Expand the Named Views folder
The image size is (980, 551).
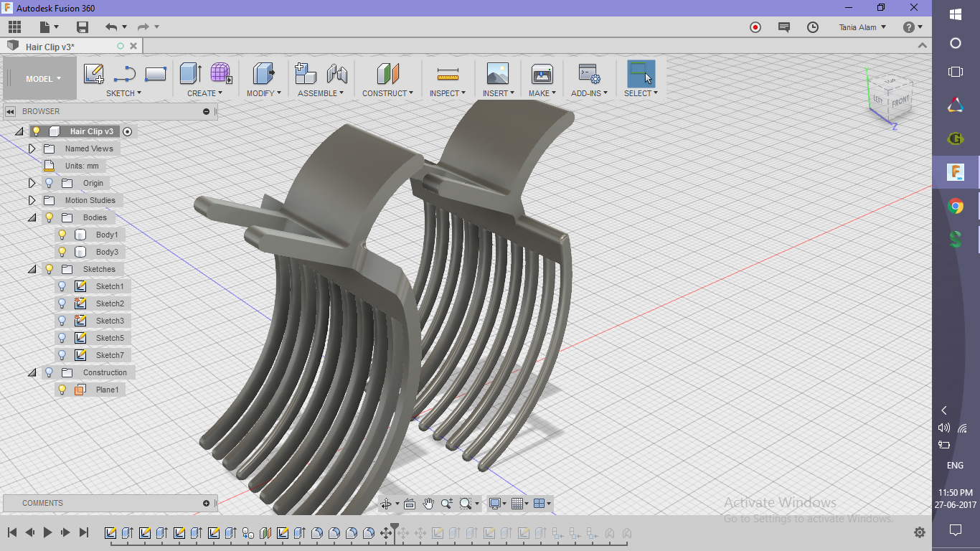click(32, 149)
